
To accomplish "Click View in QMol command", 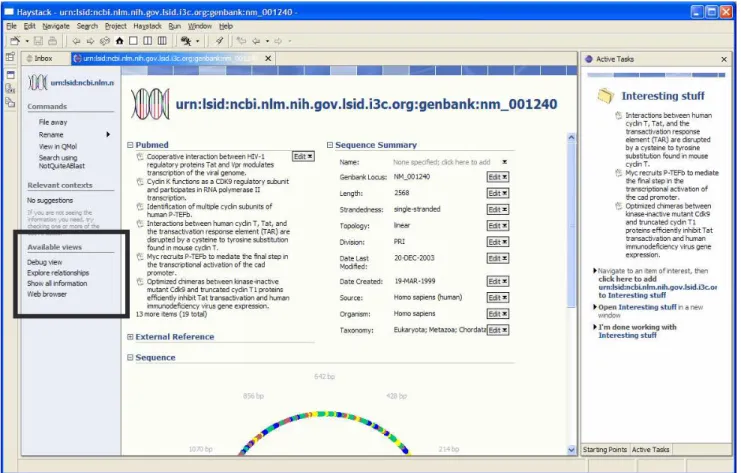I will pos(58,146).
